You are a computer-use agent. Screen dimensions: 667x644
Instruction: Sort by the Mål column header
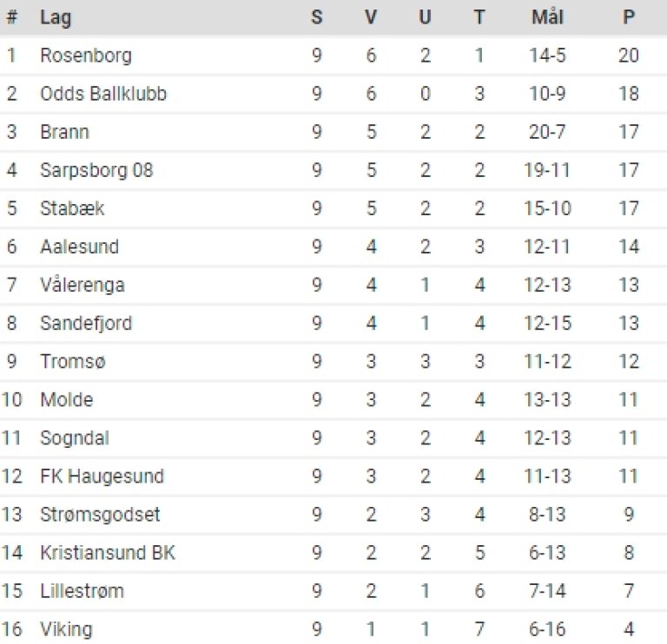(x=547, y=17)
